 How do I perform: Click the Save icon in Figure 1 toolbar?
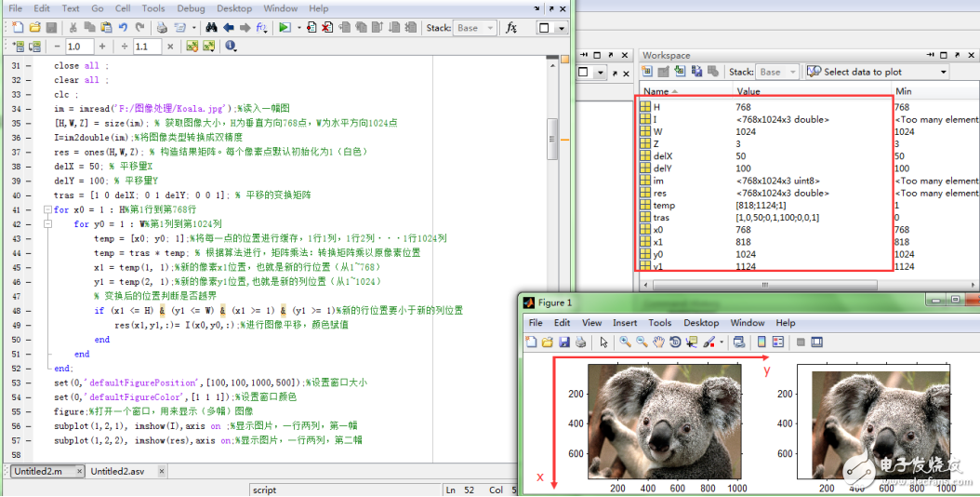(563, 343)
